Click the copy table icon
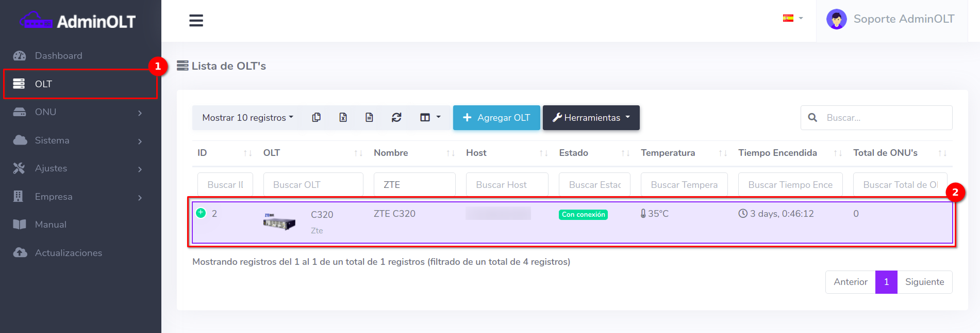 click(x=317, y=118)
